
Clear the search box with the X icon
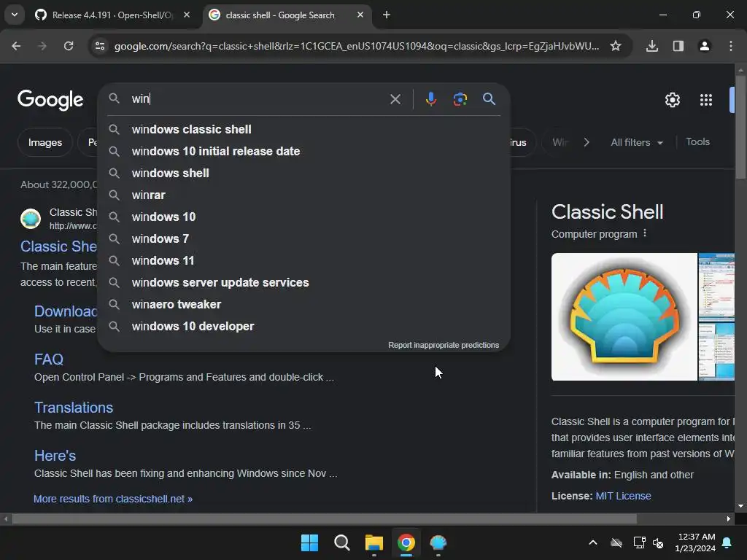click(x=395, y=99)
